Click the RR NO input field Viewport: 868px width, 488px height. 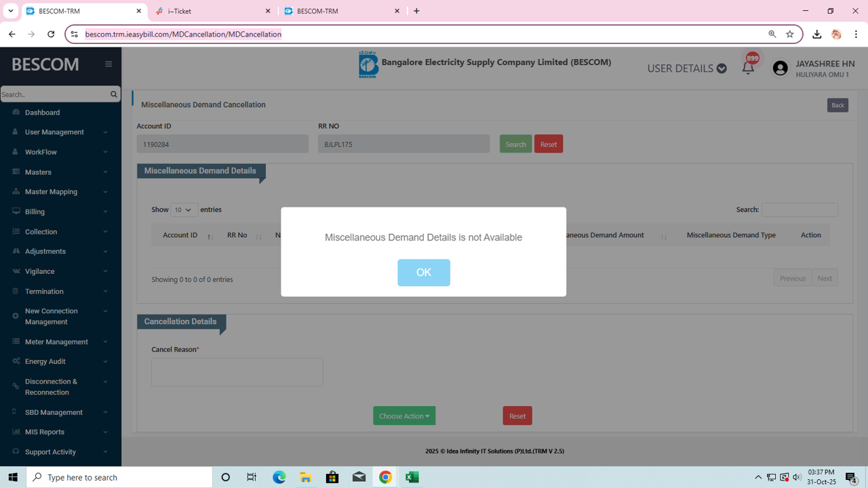[x=403, y=144]
